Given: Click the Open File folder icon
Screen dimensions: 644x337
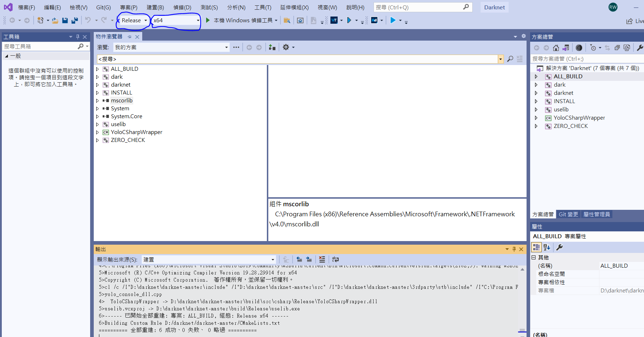Looking at the screenshot, I should [55, 20].
